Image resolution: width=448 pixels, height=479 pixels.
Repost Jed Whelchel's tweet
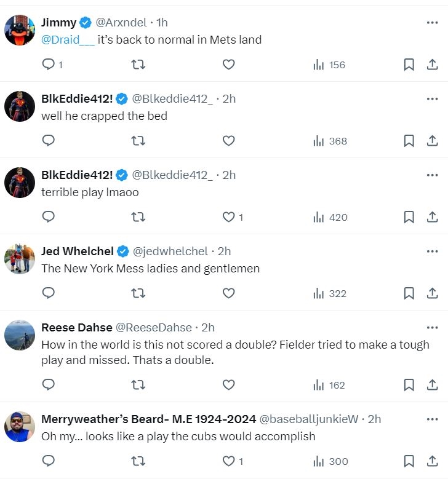(x=138, y=293)
